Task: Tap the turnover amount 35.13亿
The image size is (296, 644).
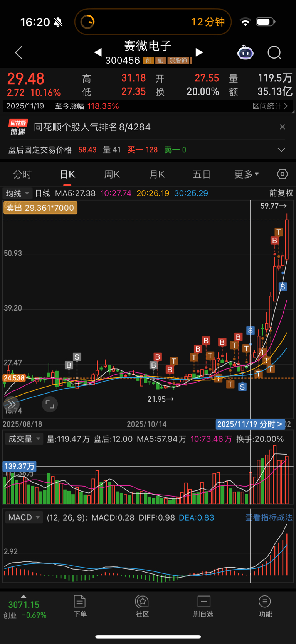Action: coord(275,91)
